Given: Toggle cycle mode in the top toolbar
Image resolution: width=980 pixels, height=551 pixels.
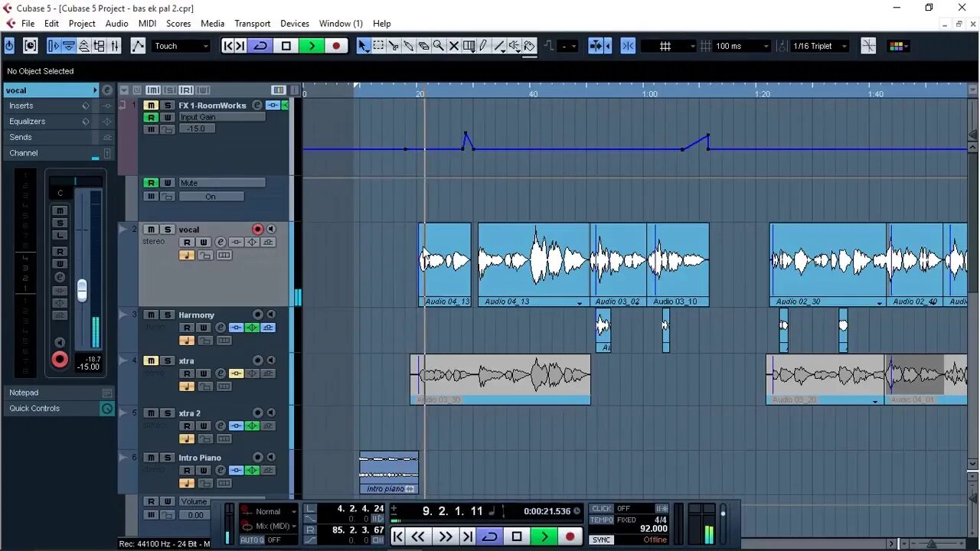Looking at the screenshot, I should click(261, 46).
